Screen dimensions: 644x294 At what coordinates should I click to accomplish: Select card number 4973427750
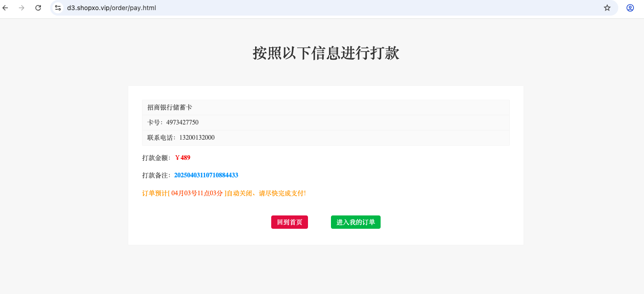(182, 123)
